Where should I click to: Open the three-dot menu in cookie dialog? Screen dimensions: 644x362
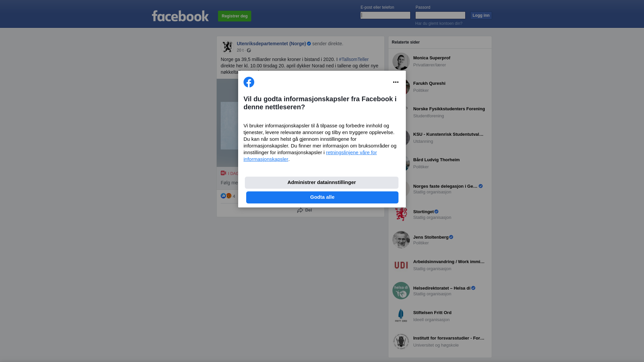point(396,82)
